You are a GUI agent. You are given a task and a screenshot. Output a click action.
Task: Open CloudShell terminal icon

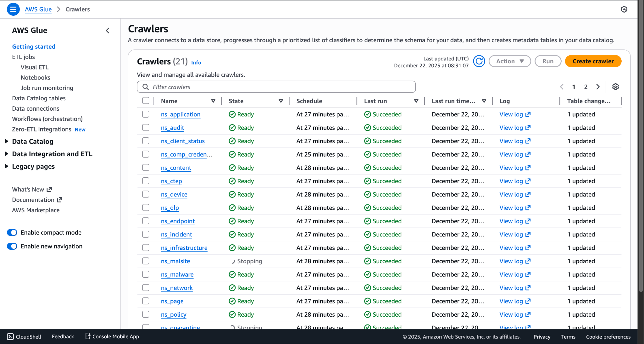(x=10, y=337)
